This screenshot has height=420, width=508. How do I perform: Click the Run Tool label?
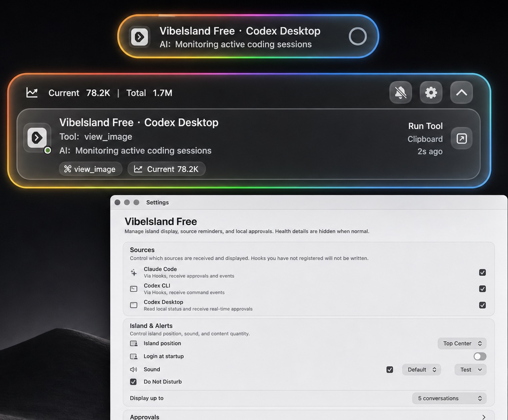point(425,126)
